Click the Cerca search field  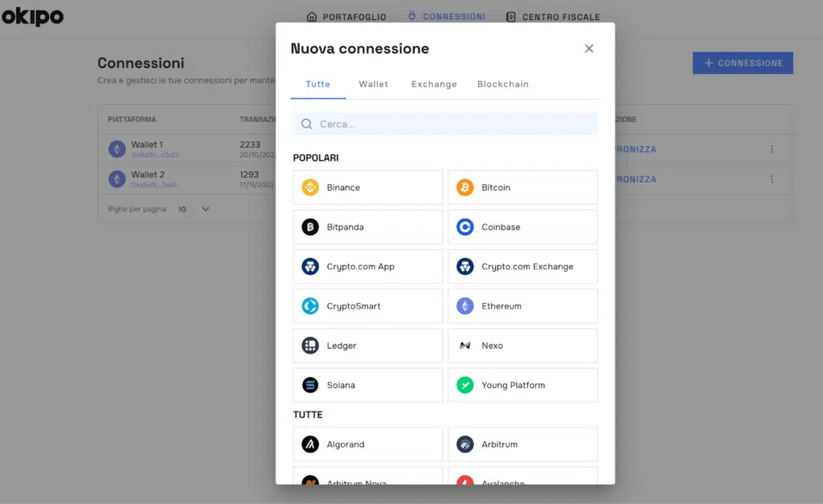446,124
